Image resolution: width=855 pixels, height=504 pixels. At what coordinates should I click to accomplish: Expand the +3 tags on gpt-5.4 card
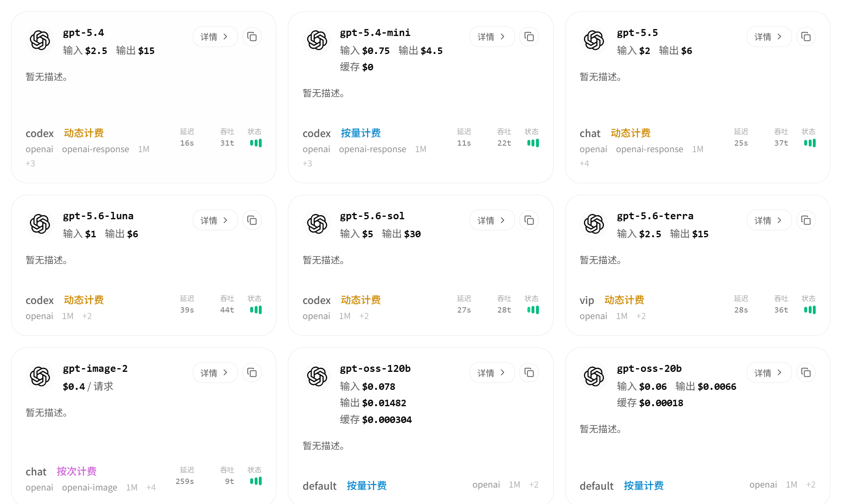click(30, 164)
